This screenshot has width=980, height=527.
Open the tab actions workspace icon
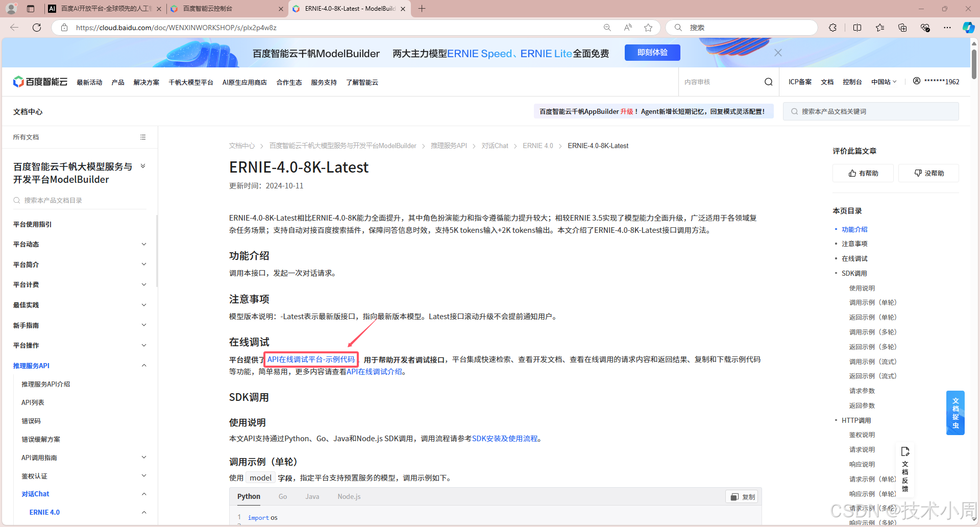[x=31, y=9]
